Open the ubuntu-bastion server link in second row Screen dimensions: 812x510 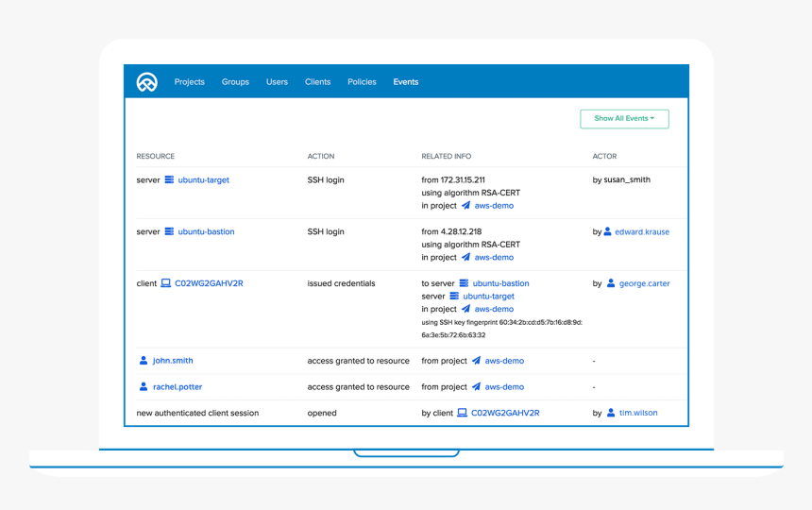(206, 231)
